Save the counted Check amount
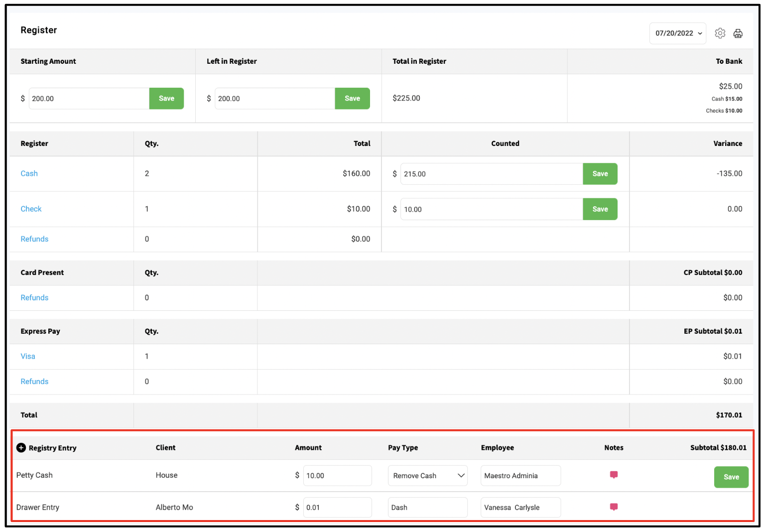This screenshot has height=532, width=764. tap(600, 209)
